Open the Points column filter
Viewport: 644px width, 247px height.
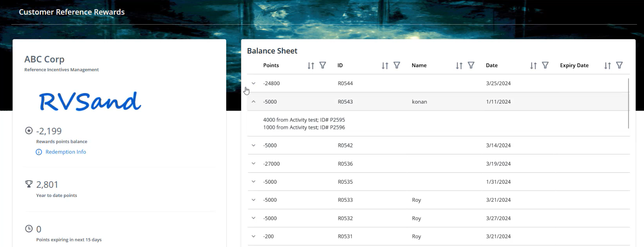pyautogui.click(x=323, y=65)
